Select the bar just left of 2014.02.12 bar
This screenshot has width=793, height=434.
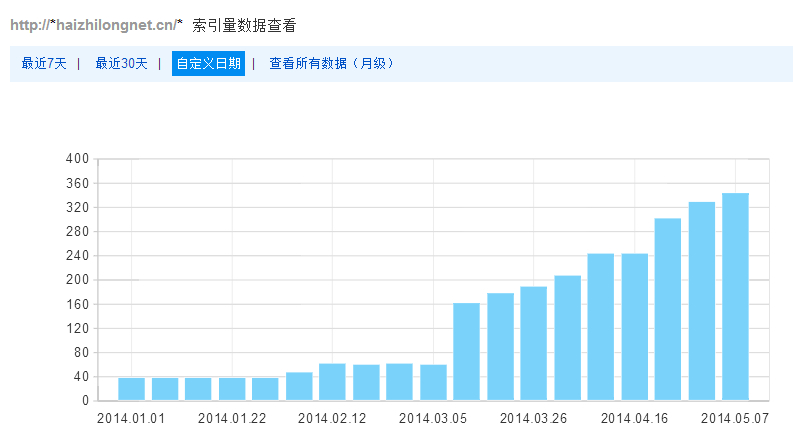pos(299,386)
